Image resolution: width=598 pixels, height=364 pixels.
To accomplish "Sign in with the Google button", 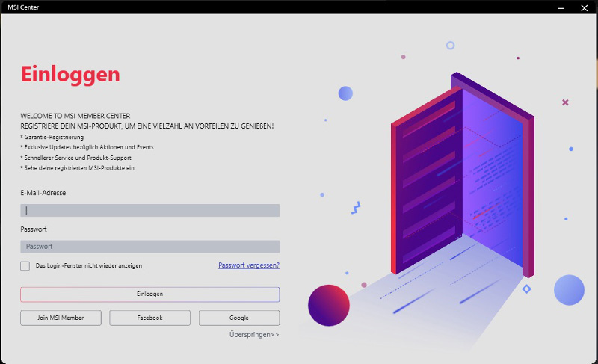I will coord(239,318).
